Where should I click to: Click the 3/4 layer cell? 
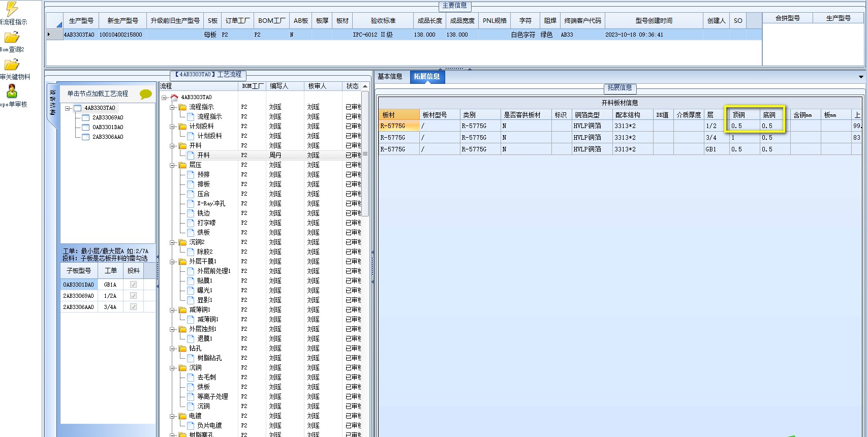(716, 138)
